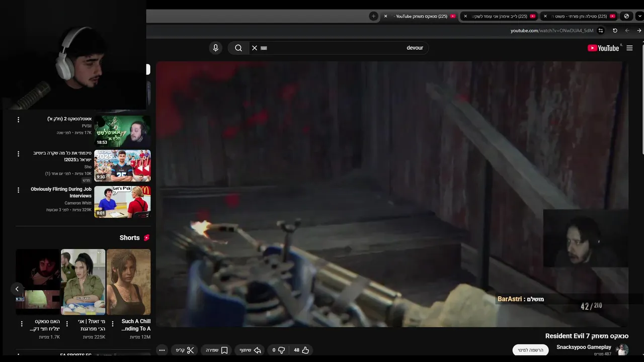
Task: Click the PVSil channel name
Action: [87, 126]
